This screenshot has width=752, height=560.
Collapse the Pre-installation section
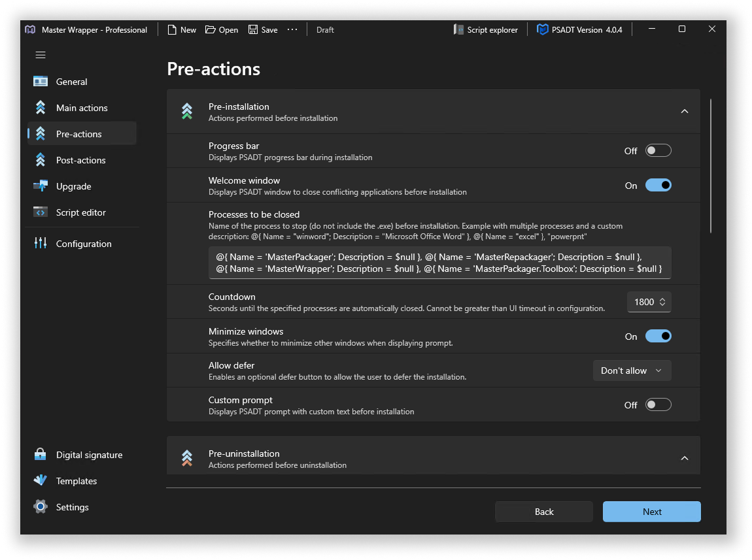(685, 112)
